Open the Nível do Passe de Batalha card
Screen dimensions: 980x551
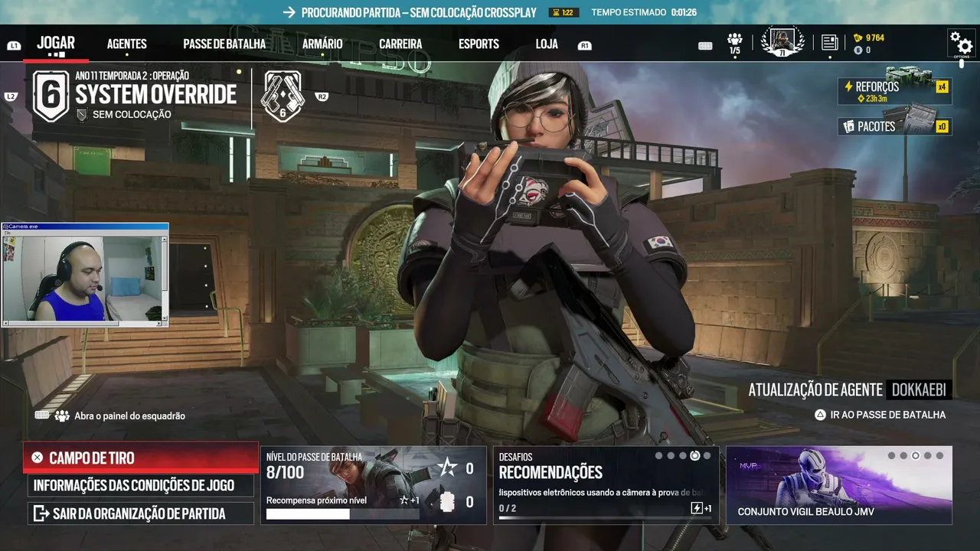374,485
